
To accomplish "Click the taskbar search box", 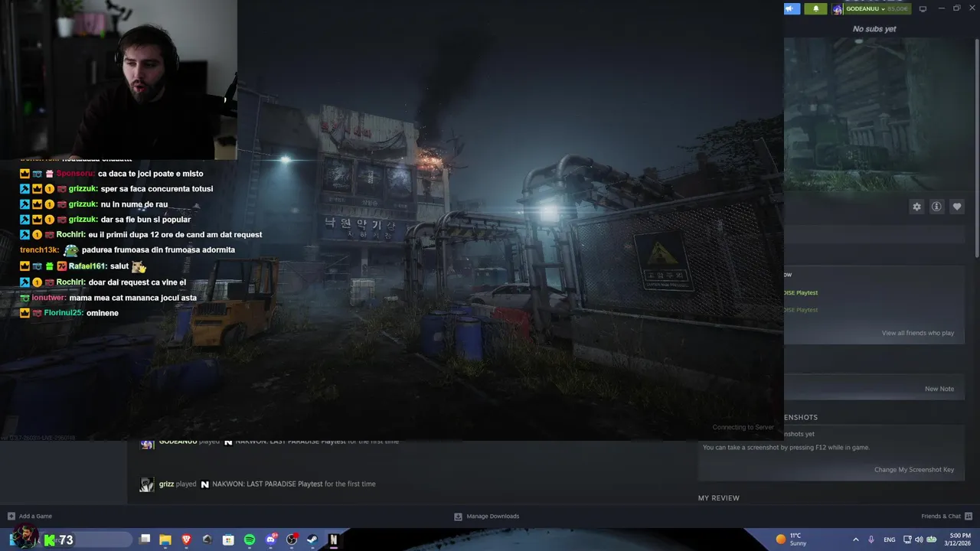I will click(84, 540).
